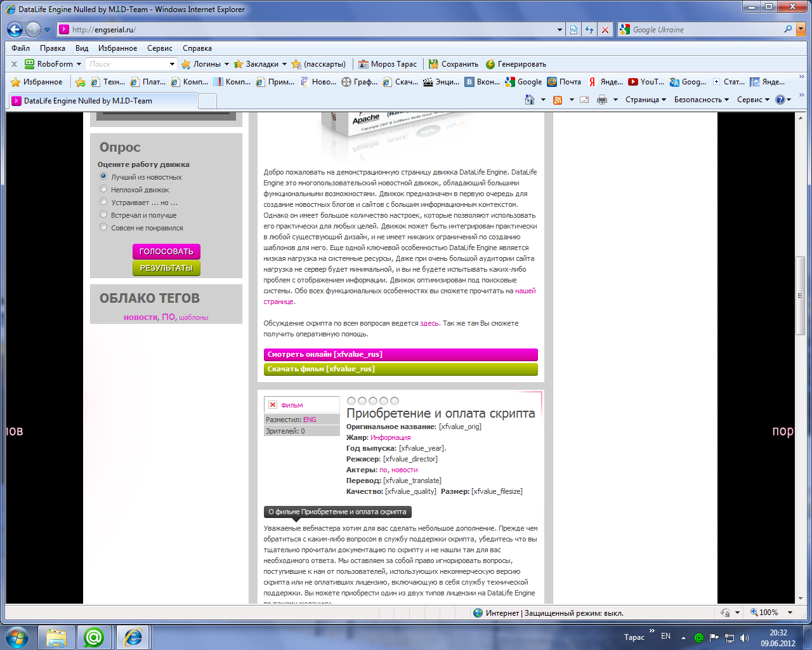Expand the recent pages dropdown arrow
The width and height of the screenshot is (812, 650).
tap(47, 30)
